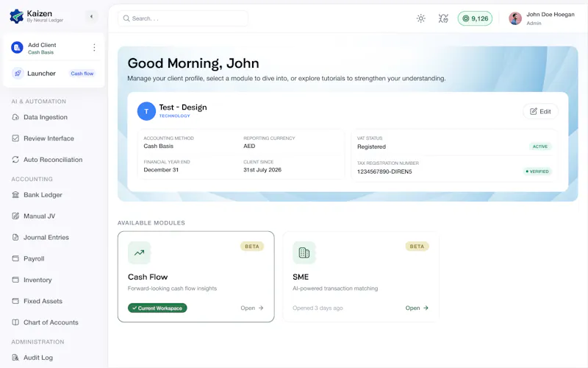588x368 pixels.
Task: Click the Launcher rocket icon
Action: pos(18,73)
